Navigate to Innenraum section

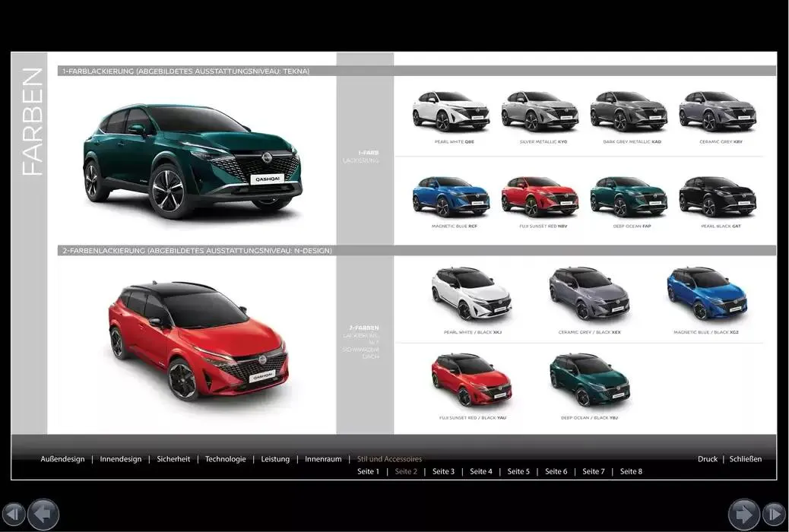tap(323, 459)
